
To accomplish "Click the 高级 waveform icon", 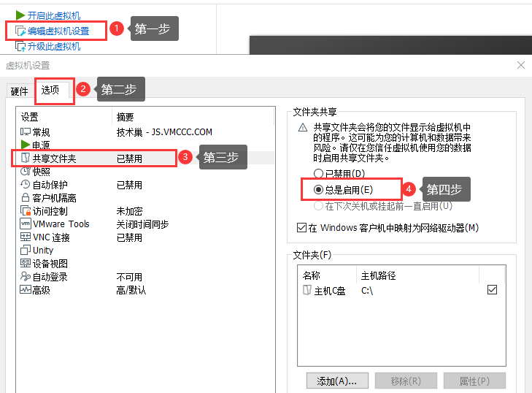I will 26,290.
